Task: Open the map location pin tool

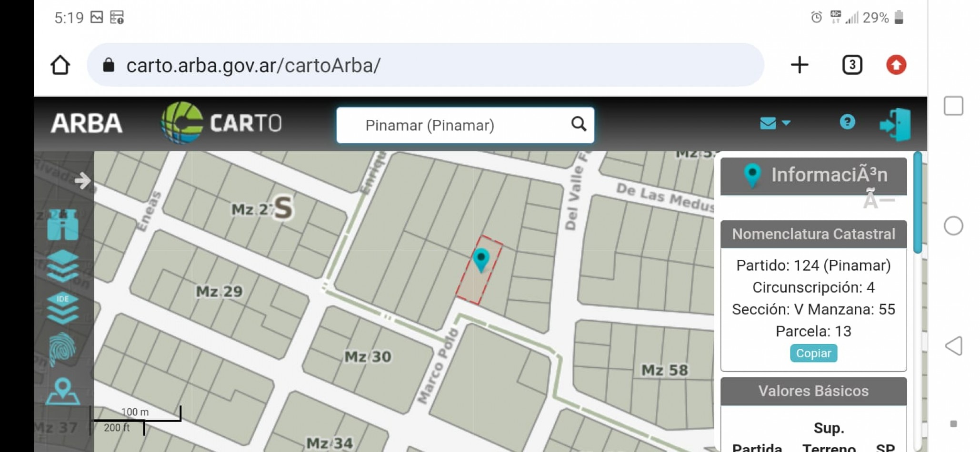Action: [62, 392]
